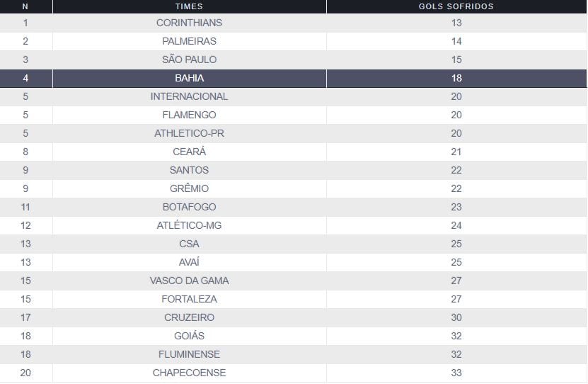Click the GOLS SOFRIDOS column header
Viewport: 588px width, 384px height.
pyautogui.click(x=456, y=6)
